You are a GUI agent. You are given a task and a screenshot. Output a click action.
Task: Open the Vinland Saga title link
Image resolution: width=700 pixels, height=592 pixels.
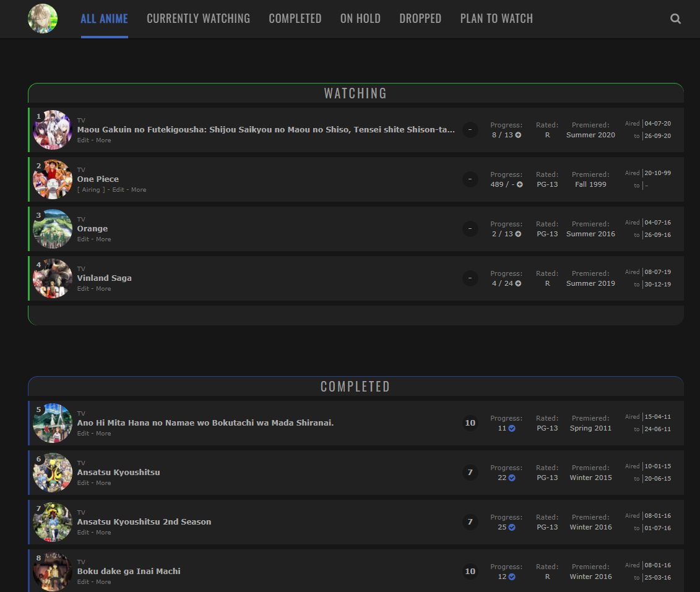pyautogui.click(x=104, y=278)
